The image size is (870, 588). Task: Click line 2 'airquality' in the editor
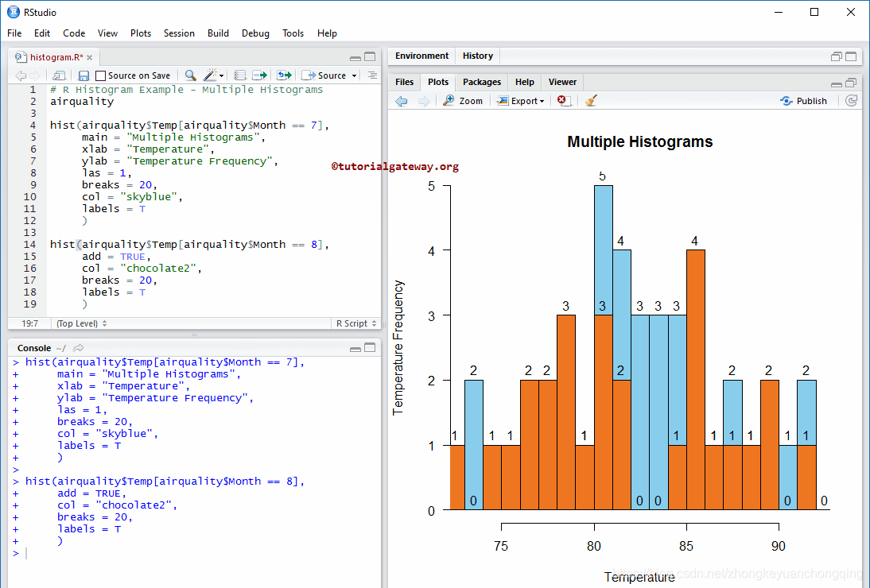(82, 102)
